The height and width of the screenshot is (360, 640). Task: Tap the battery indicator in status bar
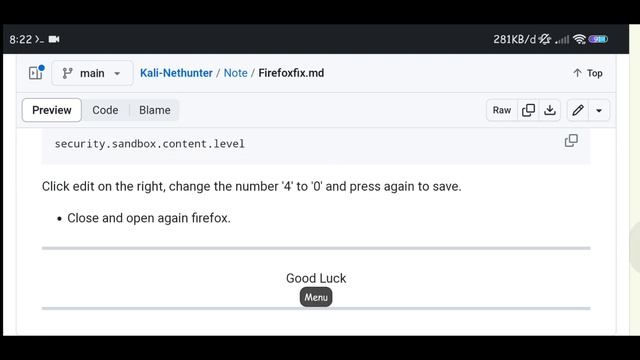coord(598,39)
